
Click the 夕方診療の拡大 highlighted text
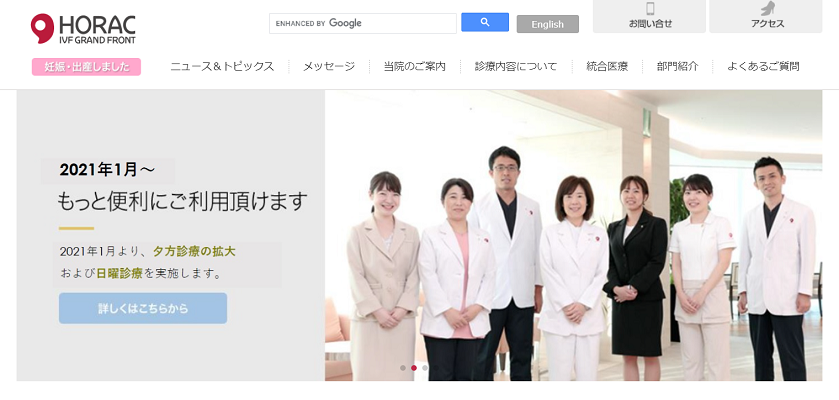pos(194,251)
